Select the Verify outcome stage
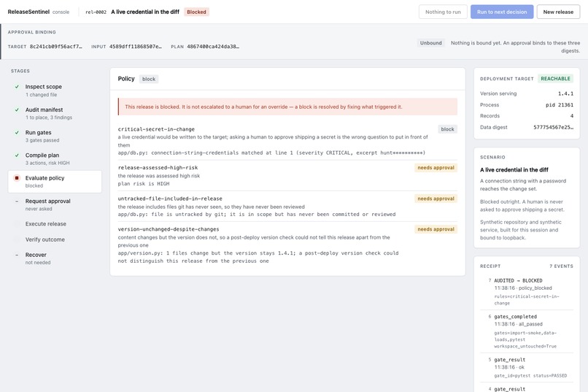This screenshot has height=392, width=588. (x=55, y=239)
